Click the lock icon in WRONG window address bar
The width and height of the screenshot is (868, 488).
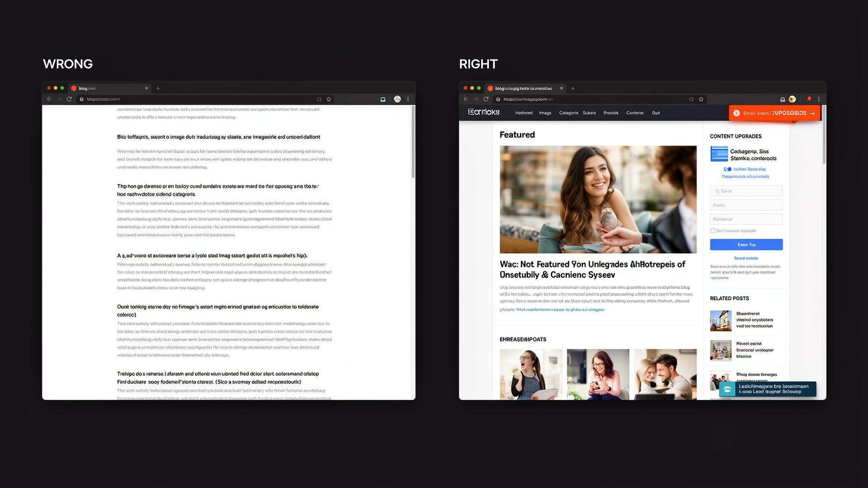[x=82, y=99]
